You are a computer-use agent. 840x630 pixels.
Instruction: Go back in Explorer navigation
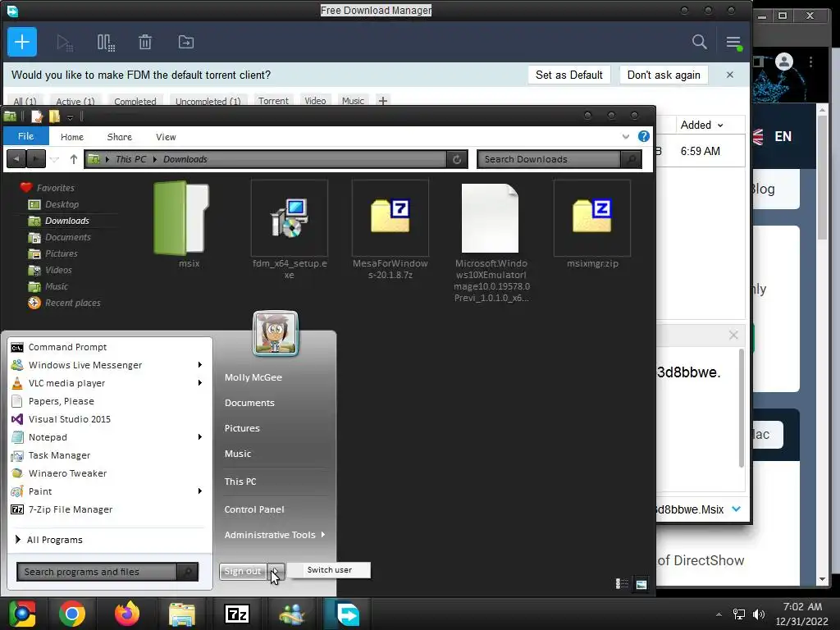coord(16,159)
